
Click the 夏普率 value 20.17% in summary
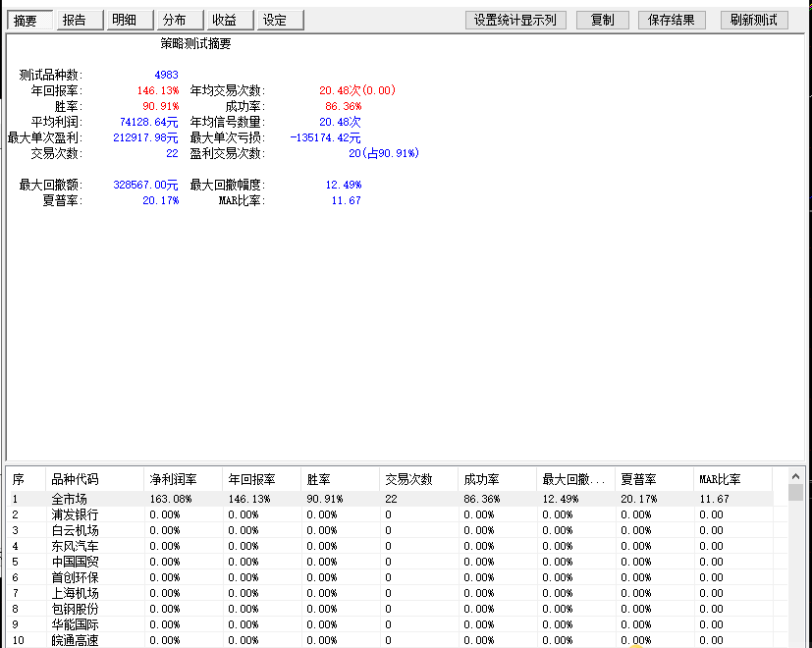pyautogui.click(x=161, y=200)
